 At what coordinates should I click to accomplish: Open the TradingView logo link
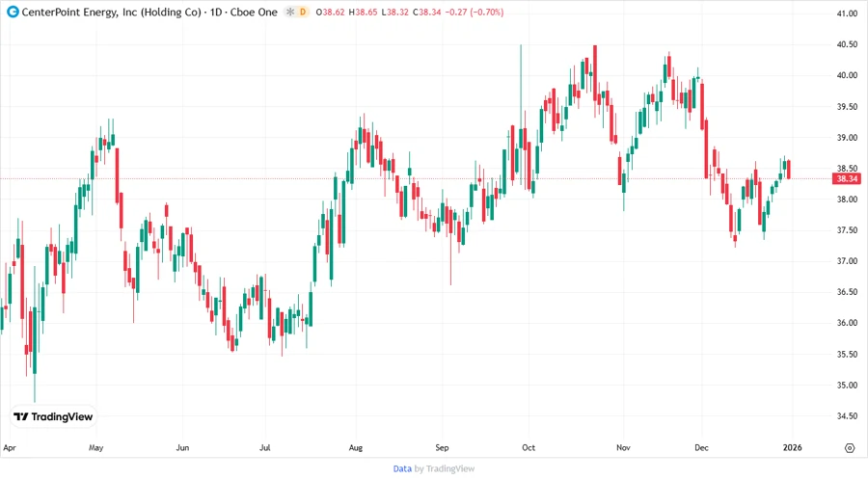tap(54, 417)
